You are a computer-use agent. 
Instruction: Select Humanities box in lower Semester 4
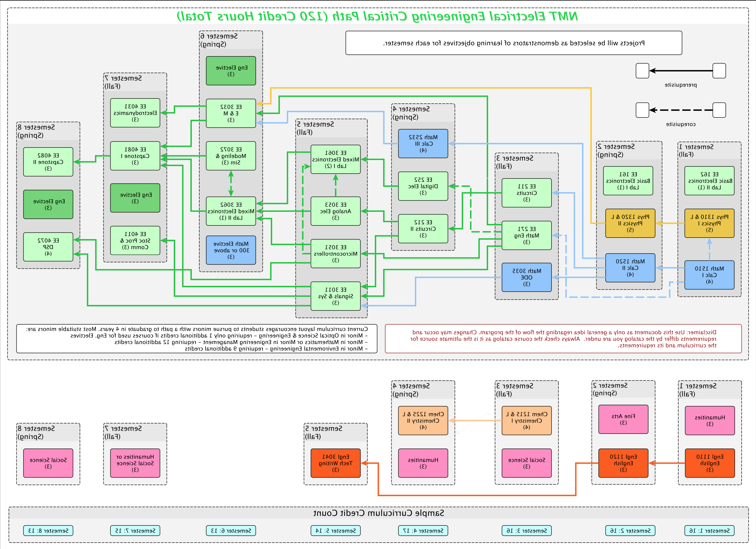[423, 463]
